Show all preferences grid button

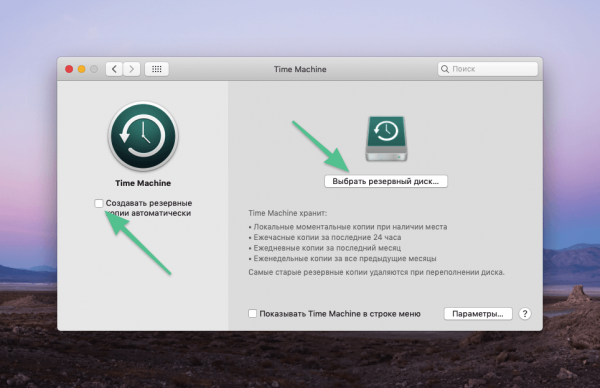[157, 69]
